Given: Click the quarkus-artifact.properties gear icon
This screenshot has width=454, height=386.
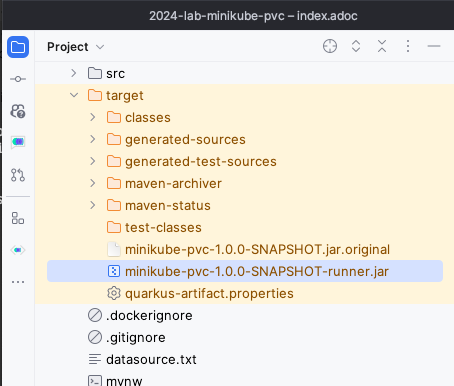Looking at the screenshot, I should coord(114,293).
